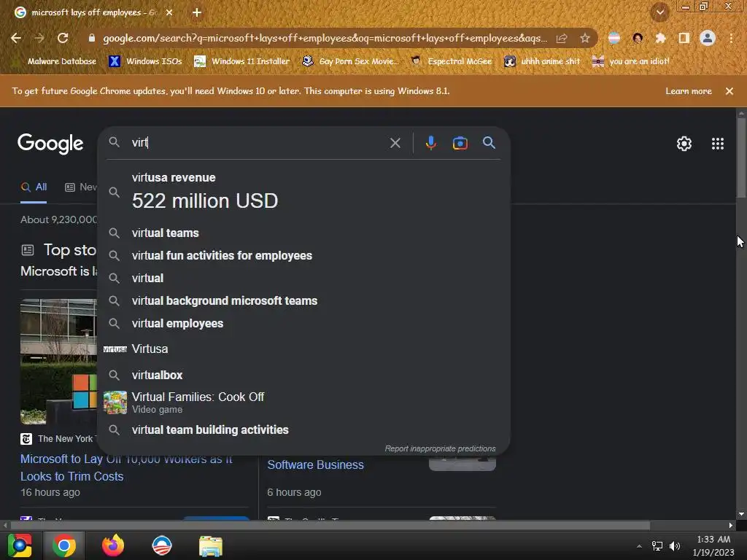Open the Microsoft building news thumbnail
747x560 pixels.
point(58,362)
